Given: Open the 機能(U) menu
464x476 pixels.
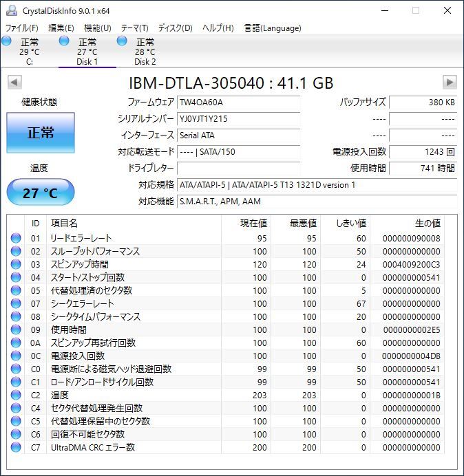Looking at the screenshot, I should (98, 28).
